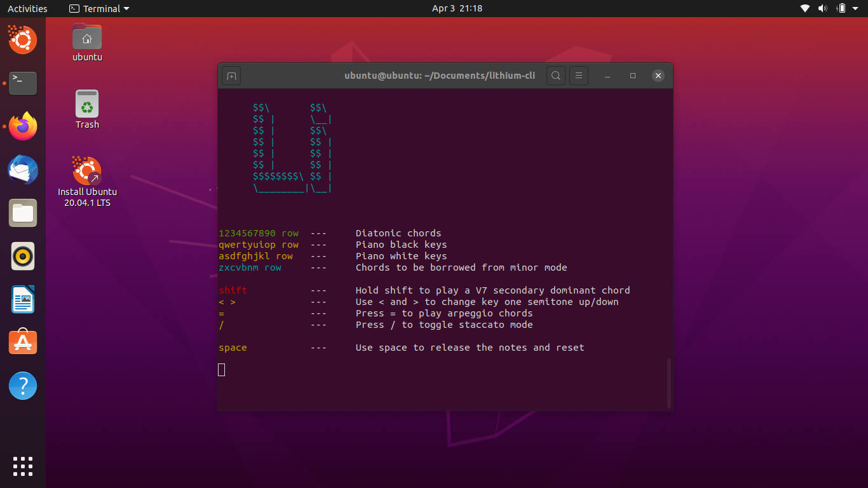Click the 'space' key label

[x=233, y=348]
